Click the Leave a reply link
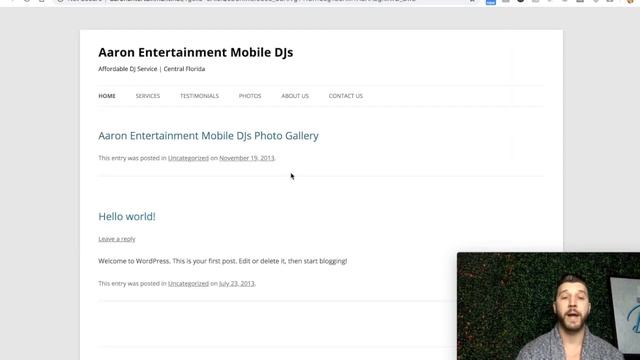 click(x=117, y=239)
